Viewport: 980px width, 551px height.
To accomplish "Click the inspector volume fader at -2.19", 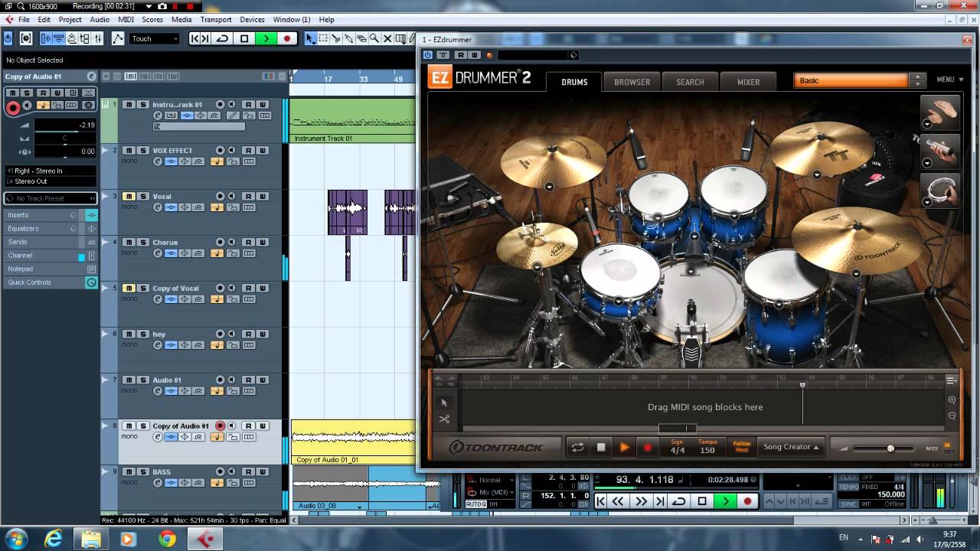I will click(66, 125).
